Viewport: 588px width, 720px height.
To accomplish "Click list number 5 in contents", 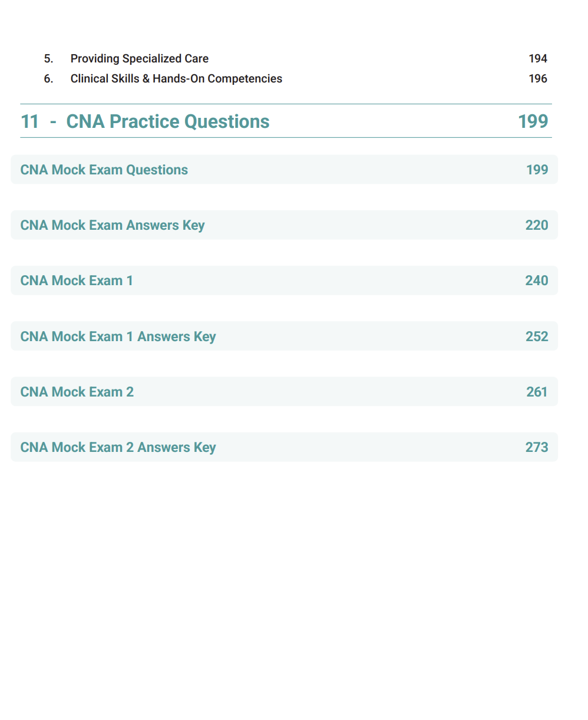I will (x=48, y=58).
